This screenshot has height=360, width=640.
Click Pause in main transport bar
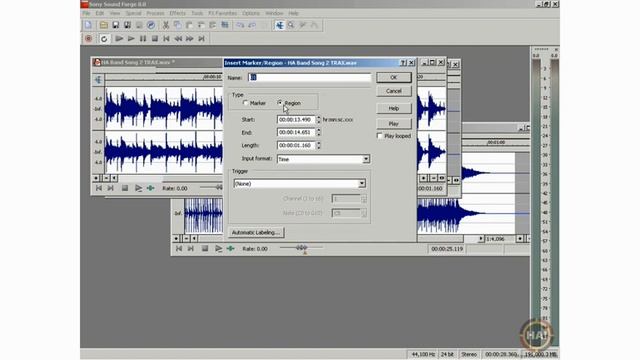click(143, 39)
